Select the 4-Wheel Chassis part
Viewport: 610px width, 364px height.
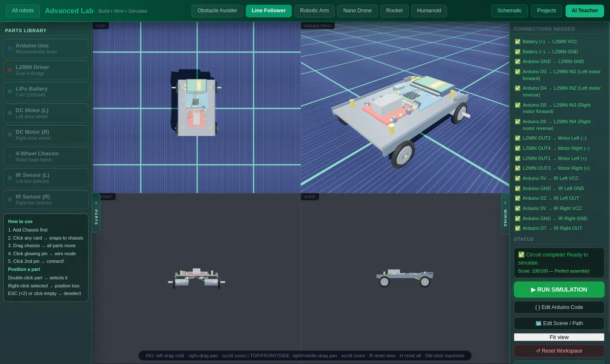pyautogui.click(x=46, y=156)
